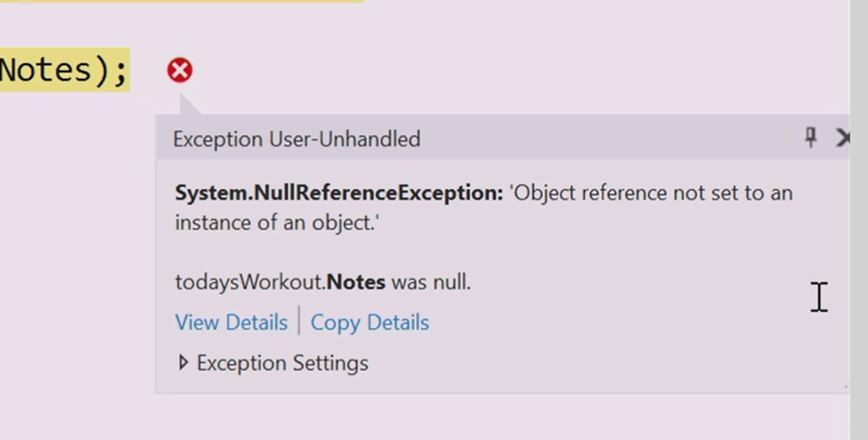Click the popup's callout pointer arrow
The width and height of the screenshot is (868, 440).
coord(188,105)
